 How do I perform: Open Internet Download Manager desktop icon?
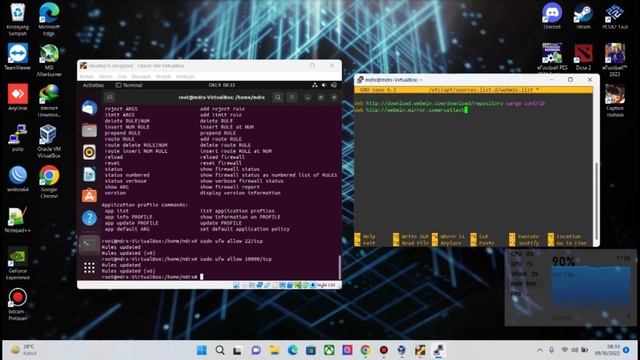(49, 100)
